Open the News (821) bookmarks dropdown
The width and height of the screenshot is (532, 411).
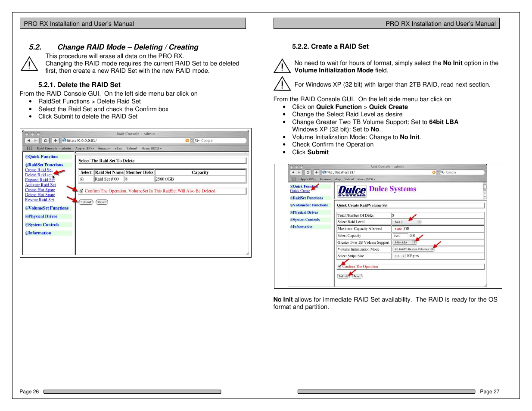[152, 148]
